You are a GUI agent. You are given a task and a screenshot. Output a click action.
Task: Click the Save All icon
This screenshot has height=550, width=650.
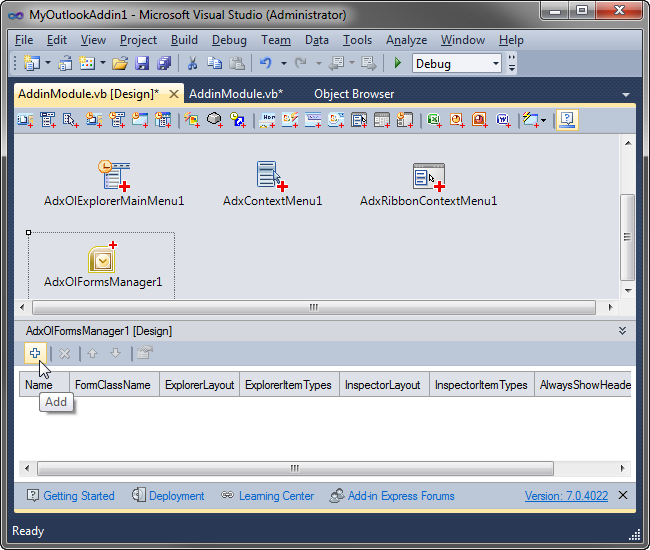point(164,64)
